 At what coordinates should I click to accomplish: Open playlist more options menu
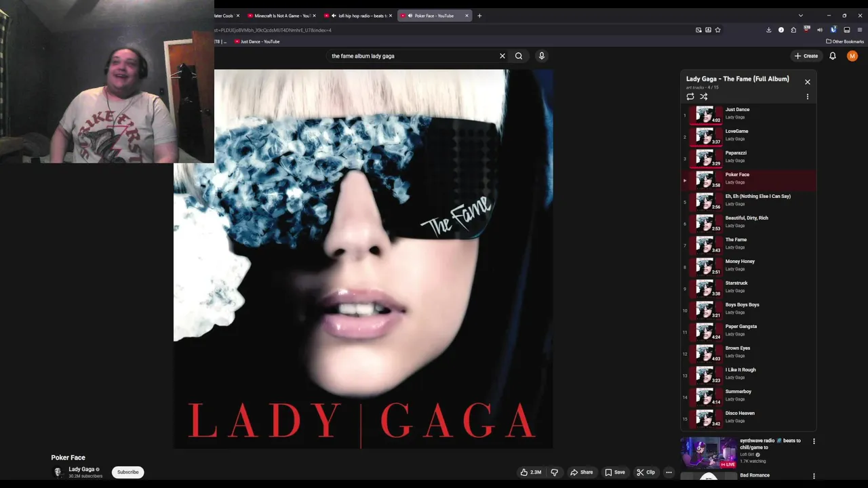(808, 97)
